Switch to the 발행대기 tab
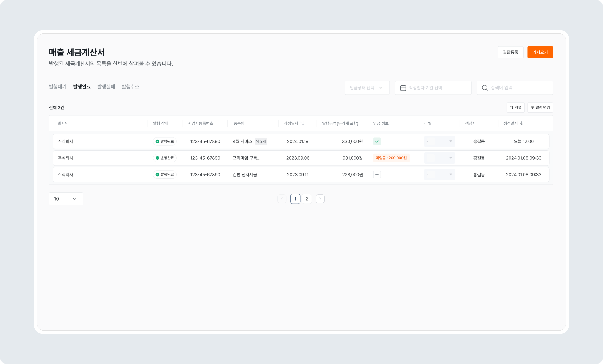603x364 pixels. point(57,86)
